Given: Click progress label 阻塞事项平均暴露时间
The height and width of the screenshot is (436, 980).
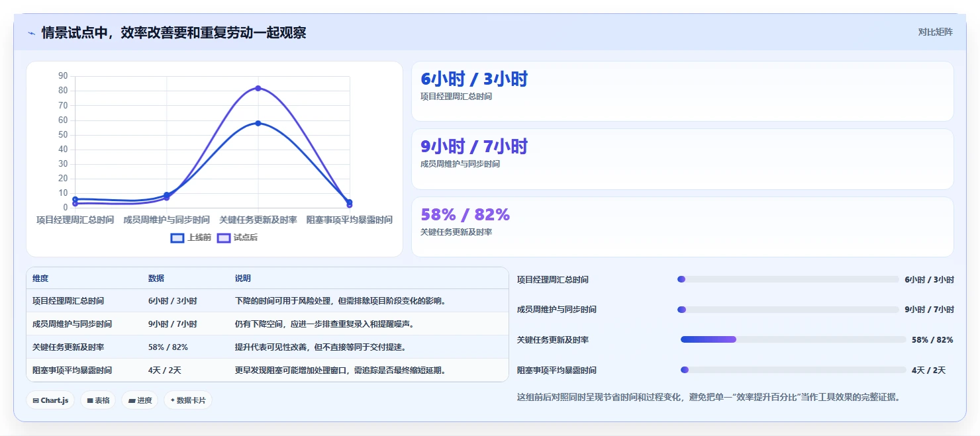Looking at the screenshot, I should [x=557, y=370].
